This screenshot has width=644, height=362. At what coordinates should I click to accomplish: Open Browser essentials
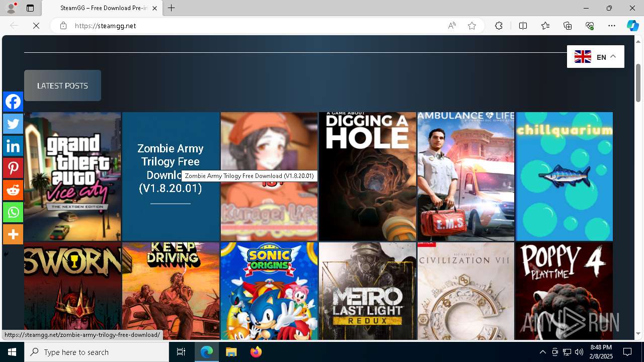coord(590,26)
